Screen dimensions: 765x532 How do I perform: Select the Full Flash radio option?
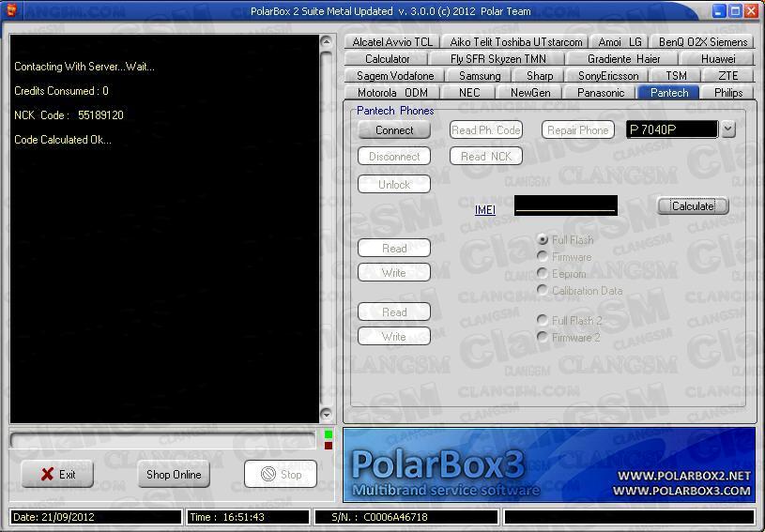click(x=543, y=239)
